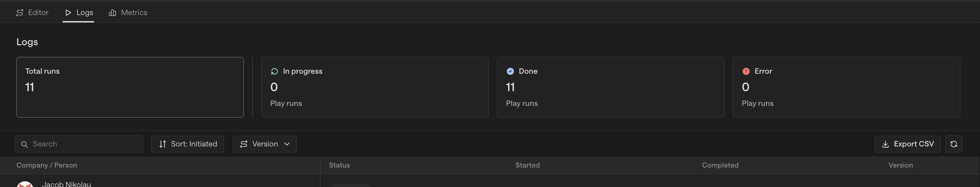Switch to the Editor tab
The height and width of the screenshot is (187, 980).
pyautogui.click(x=32, y=13)
